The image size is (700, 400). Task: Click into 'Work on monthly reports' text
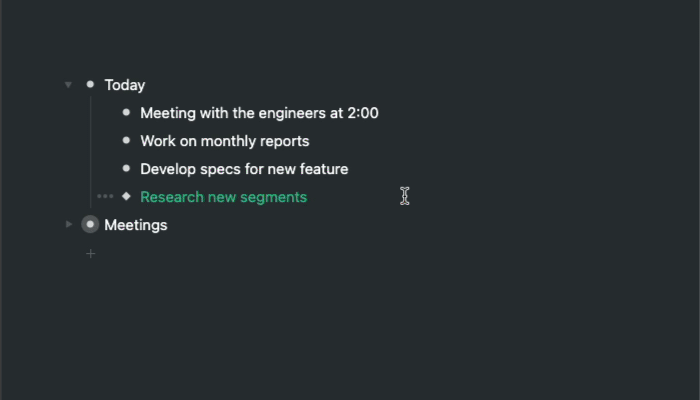[x=225, y=142]
